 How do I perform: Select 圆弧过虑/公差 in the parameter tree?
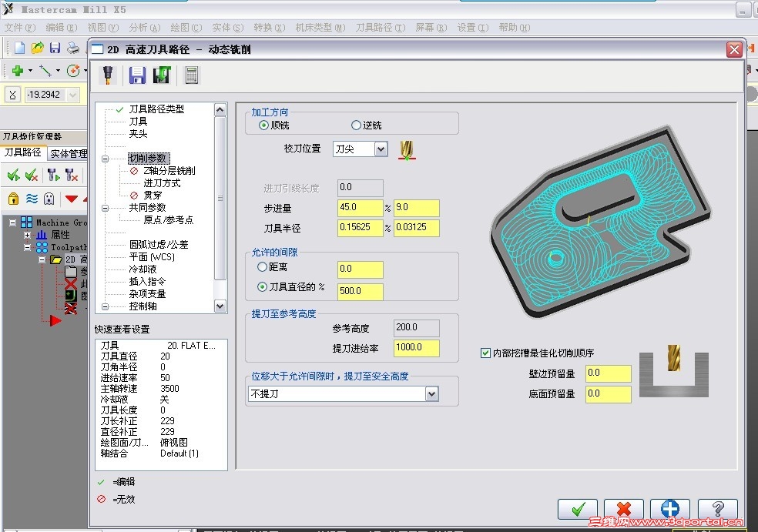click(x=159, y=245)
